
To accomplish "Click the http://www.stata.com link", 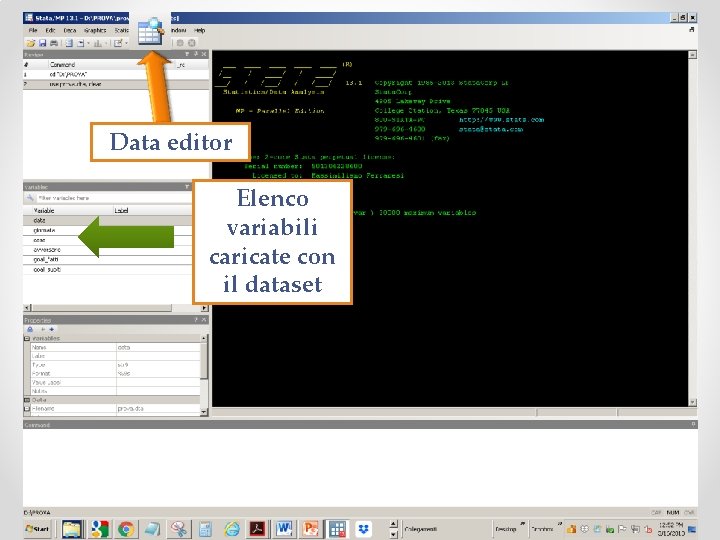I will (501, 119).
